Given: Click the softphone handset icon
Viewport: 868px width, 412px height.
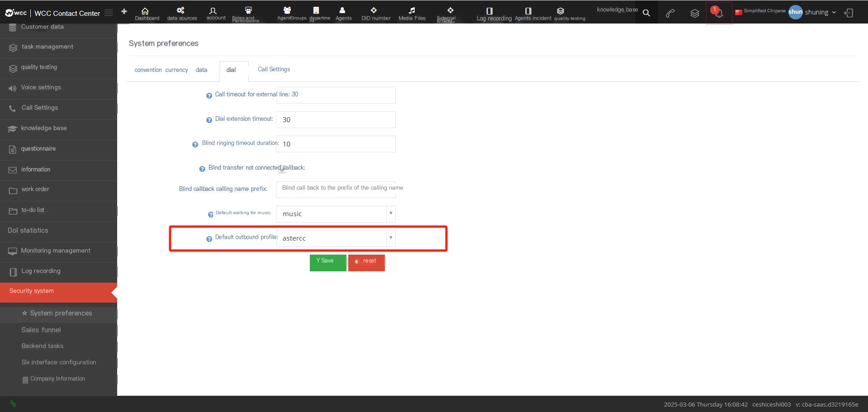Looking at the screenshot, I should (x=670, y=14).
